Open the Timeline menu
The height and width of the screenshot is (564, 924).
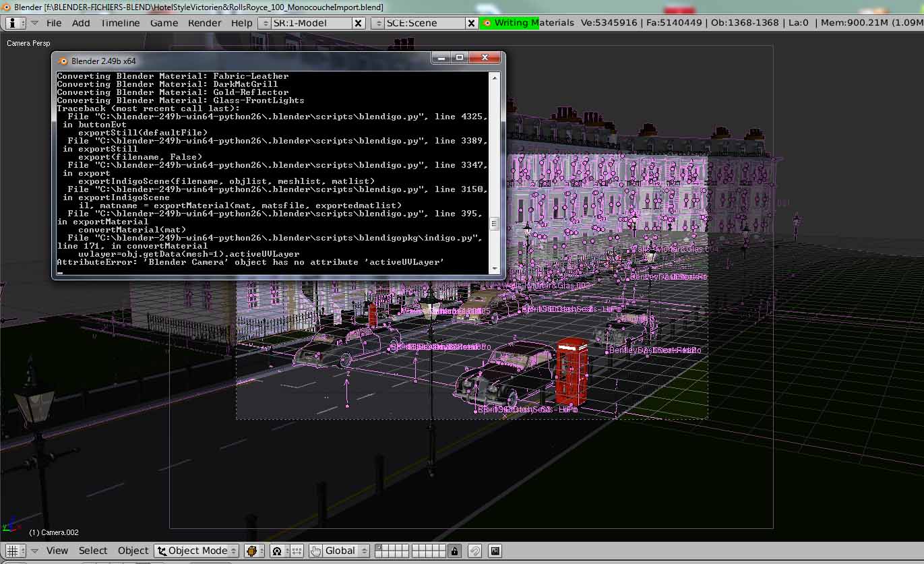pyautogui.click(x=120, y=23)
